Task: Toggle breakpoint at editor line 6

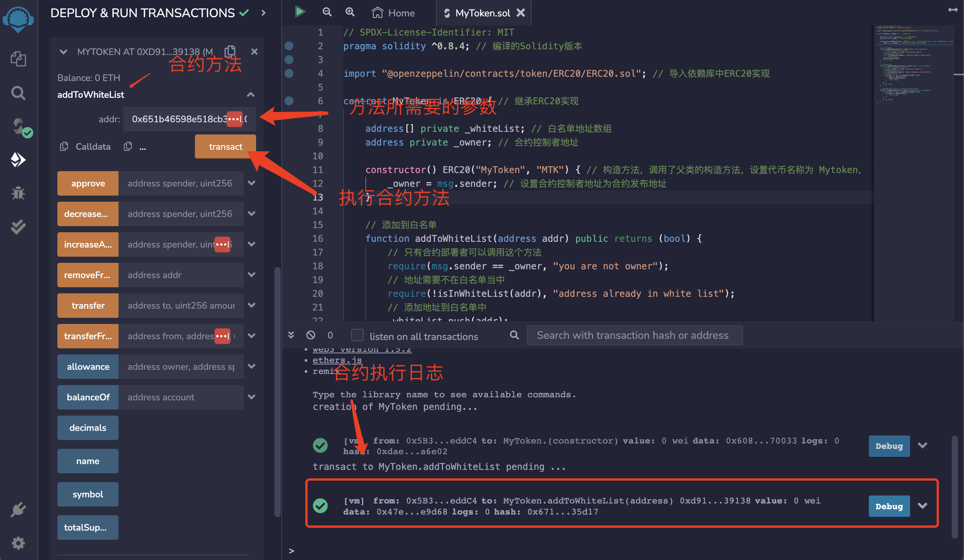Action: tap(289, 101)
